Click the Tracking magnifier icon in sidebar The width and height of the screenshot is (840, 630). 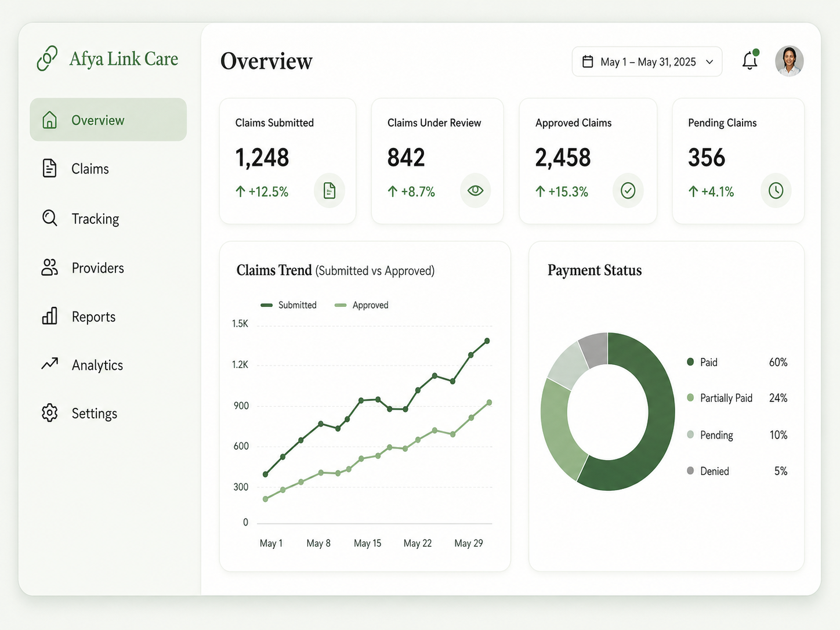50,218
